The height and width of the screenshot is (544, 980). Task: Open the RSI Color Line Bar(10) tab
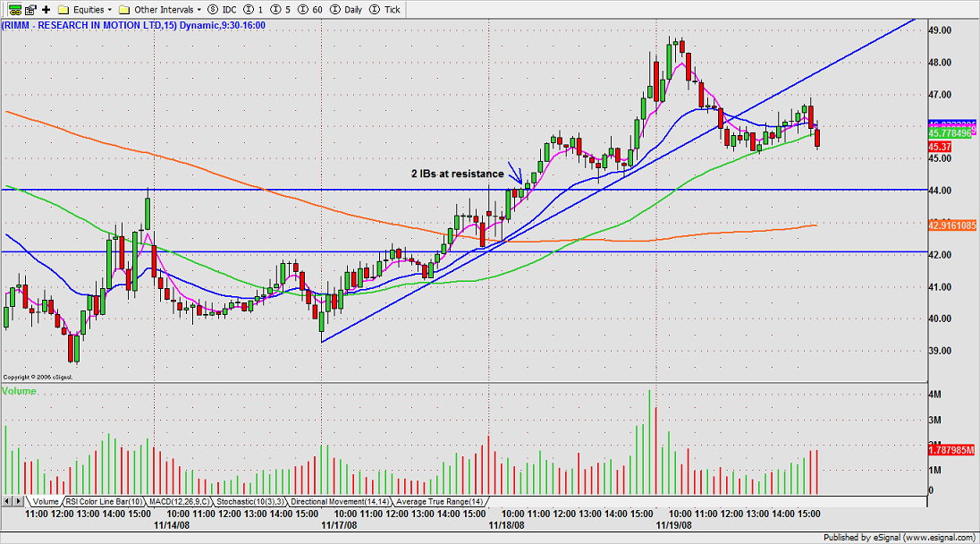tap(104, 501)
